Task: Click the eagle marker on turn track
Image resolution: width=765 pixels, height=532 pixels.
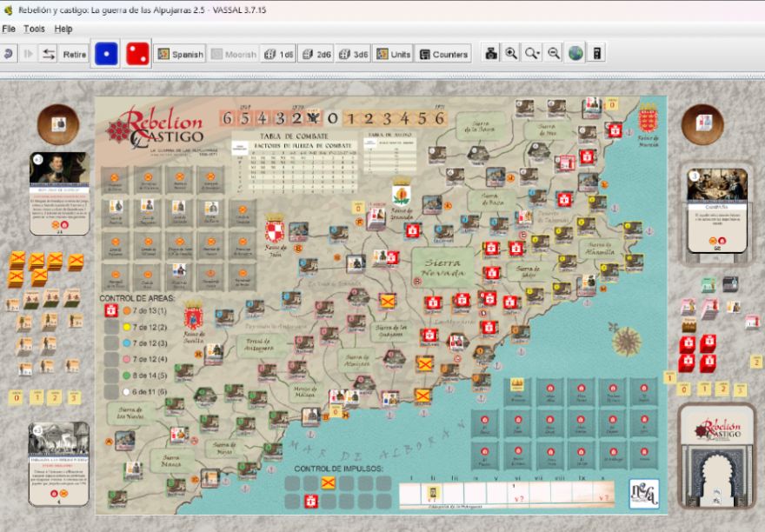Action: [x=313, y=116]
